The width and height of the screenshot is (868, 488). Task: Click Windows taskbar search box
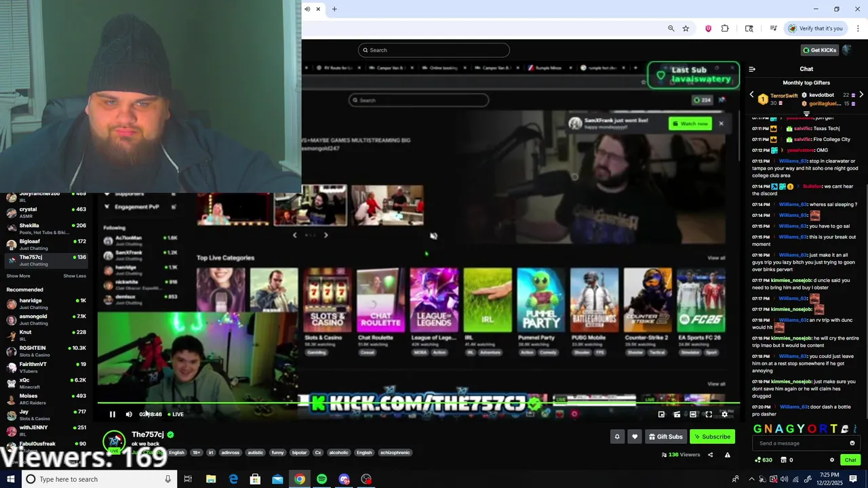pos(98,479)
